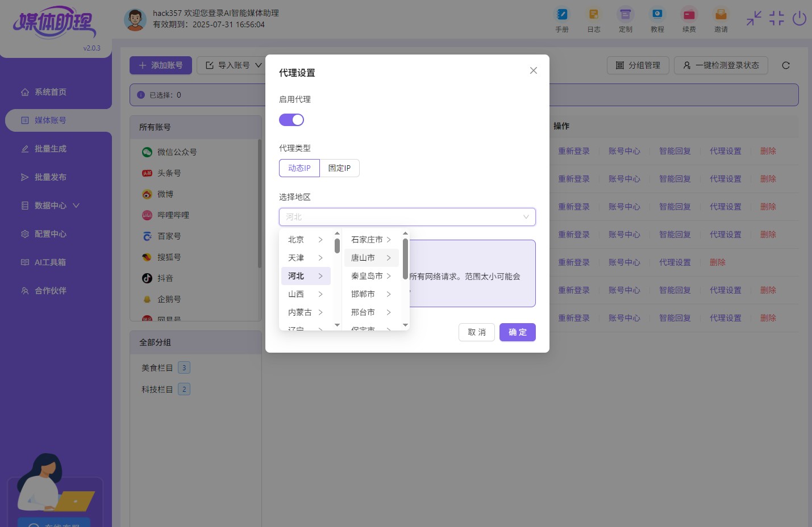The height and width of the screenshot is (527, 812).
Task: Click the exit fullscreen icon
Action: pyautogui.click(x=777, y=18)
